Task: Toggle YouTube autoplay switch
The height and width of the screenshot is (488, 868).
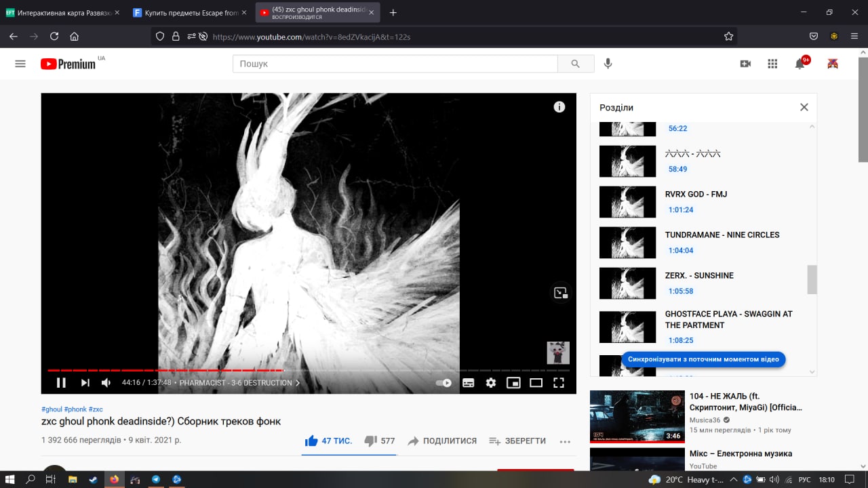Action: click(443, 383)
